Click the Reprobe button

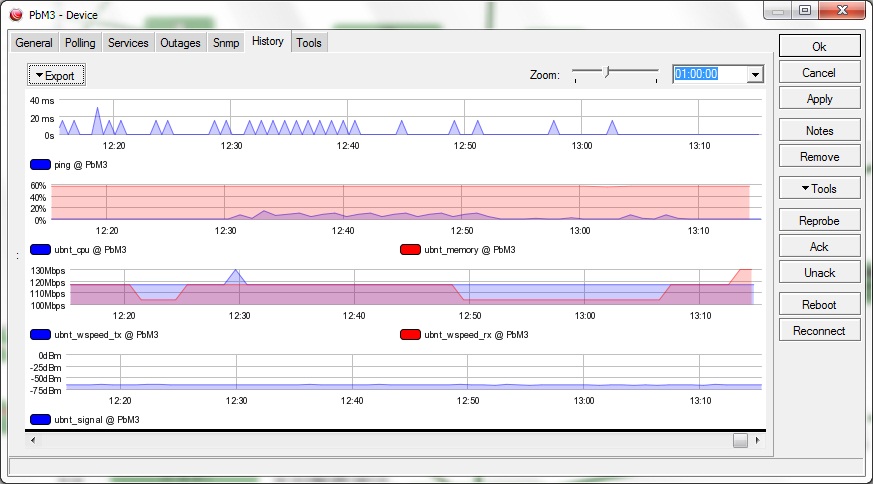pyautogui.click(x=819, y=221)
